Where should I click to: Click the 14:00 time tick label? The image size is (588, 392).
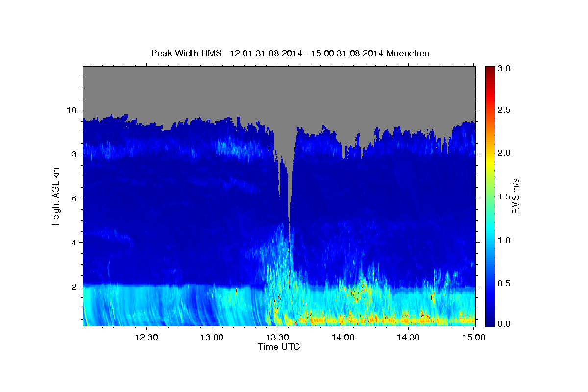(343, 338)
